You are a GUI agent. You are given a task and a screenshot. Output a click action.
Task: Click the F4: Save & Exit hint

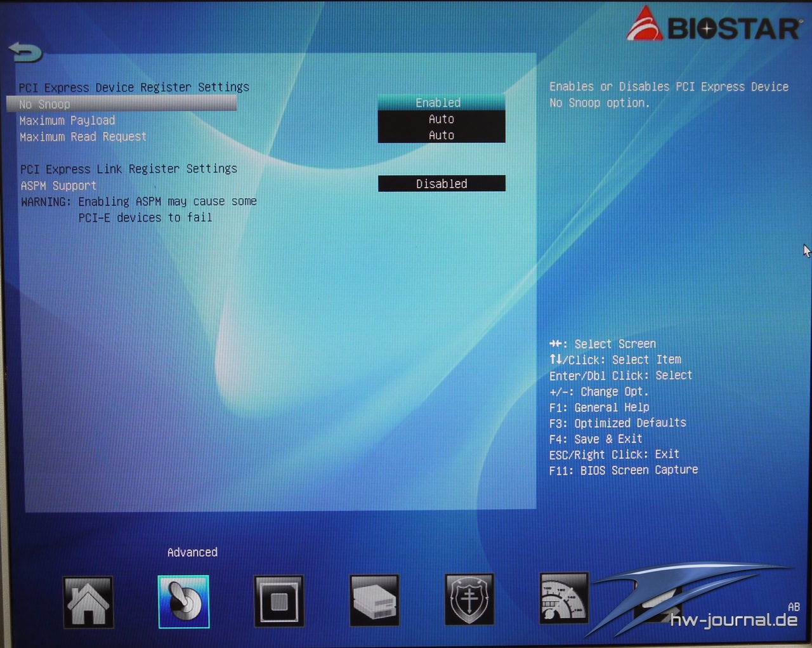tap(596, 439)
